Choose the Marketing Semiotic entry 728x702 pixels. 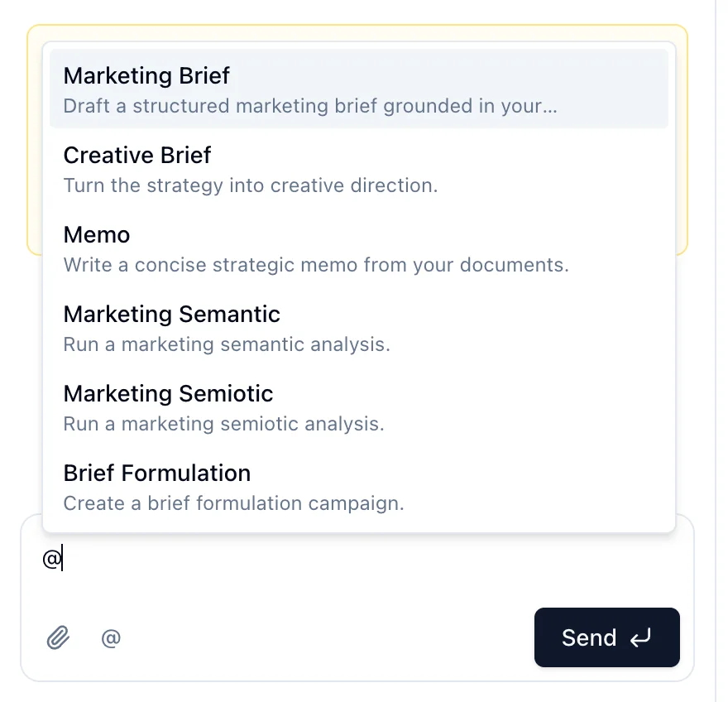[x=359, y=407]
